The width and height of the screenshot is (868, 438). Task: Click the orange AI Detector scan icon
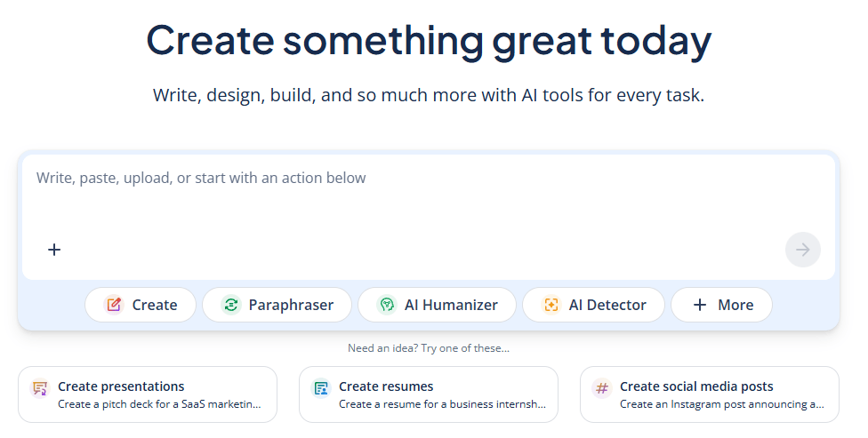click(551, 305)
